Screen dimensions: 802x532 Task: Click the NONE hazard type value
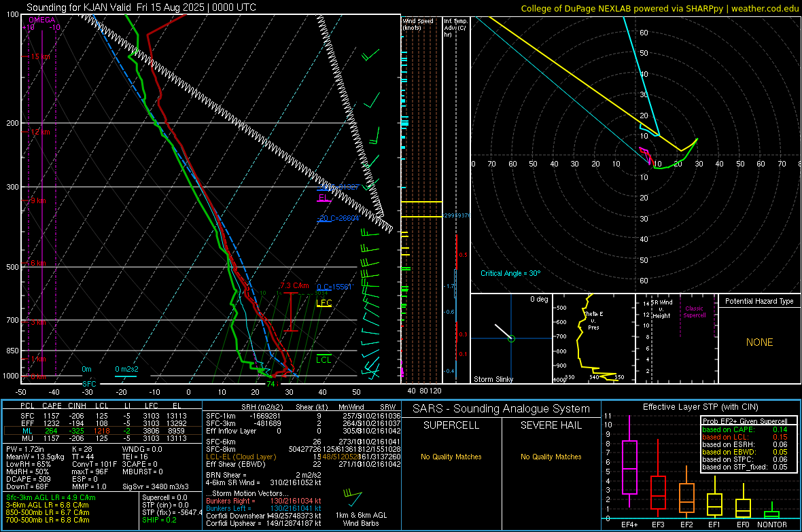[x=759, y=342]
